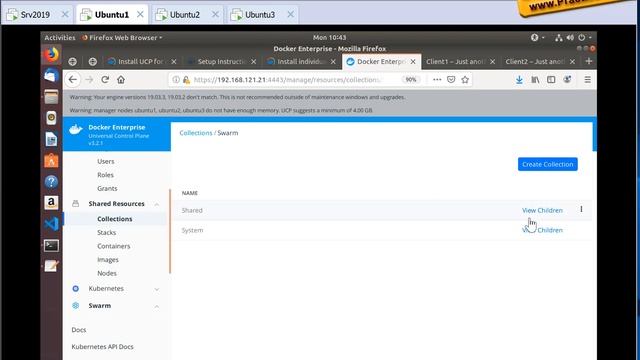
Task: Open accessibility menu in top bar
Action: (x=537, y=38)
